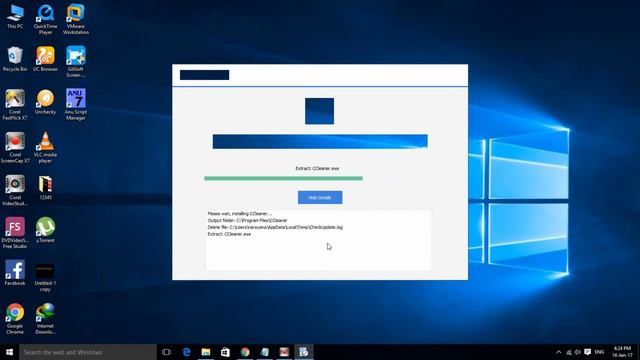Switch to Chrome in taskbar

click(x=245, y=352)
